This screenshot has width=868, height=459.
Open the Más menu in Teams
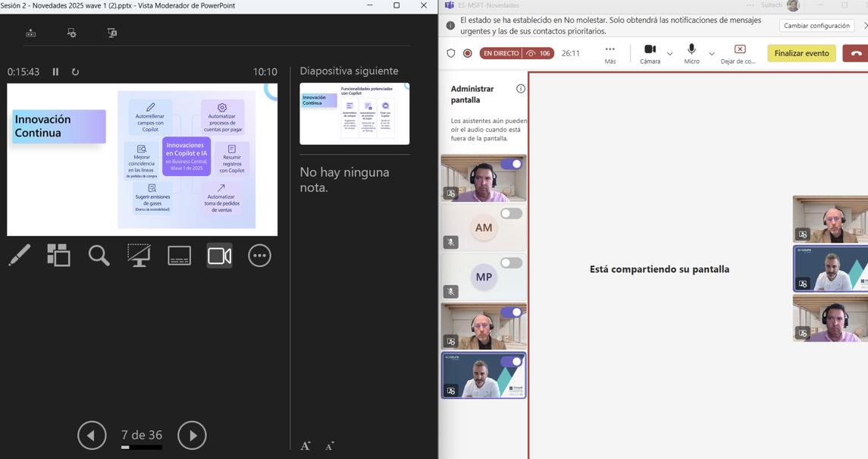610,55
